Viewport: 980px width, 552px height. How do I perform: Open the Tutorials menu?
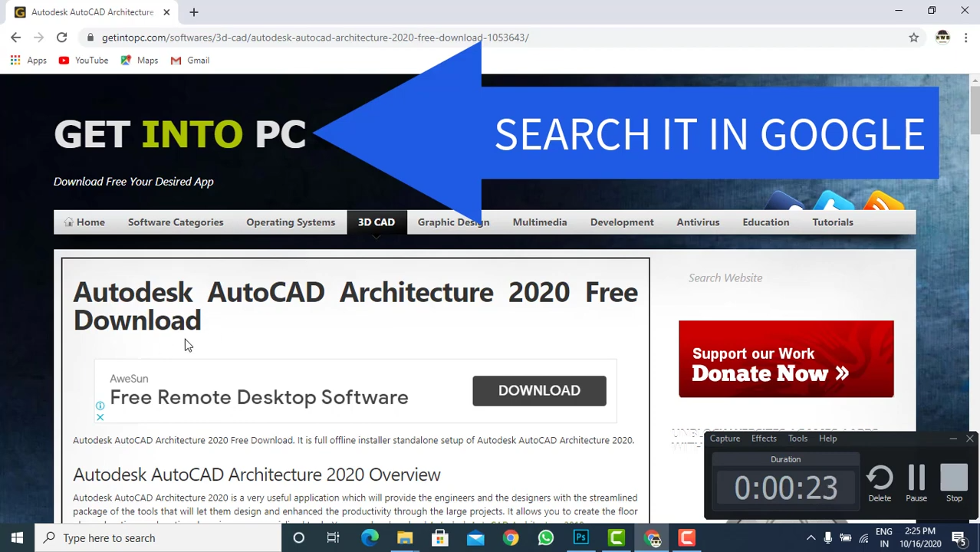832,222
